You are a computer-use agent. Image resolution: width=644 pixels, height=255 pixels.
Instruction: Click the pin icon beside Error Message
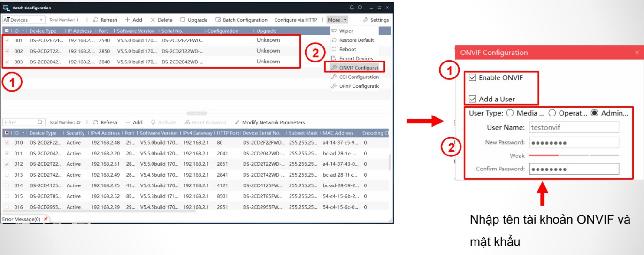pyautogui.click(x=46, y=219)
